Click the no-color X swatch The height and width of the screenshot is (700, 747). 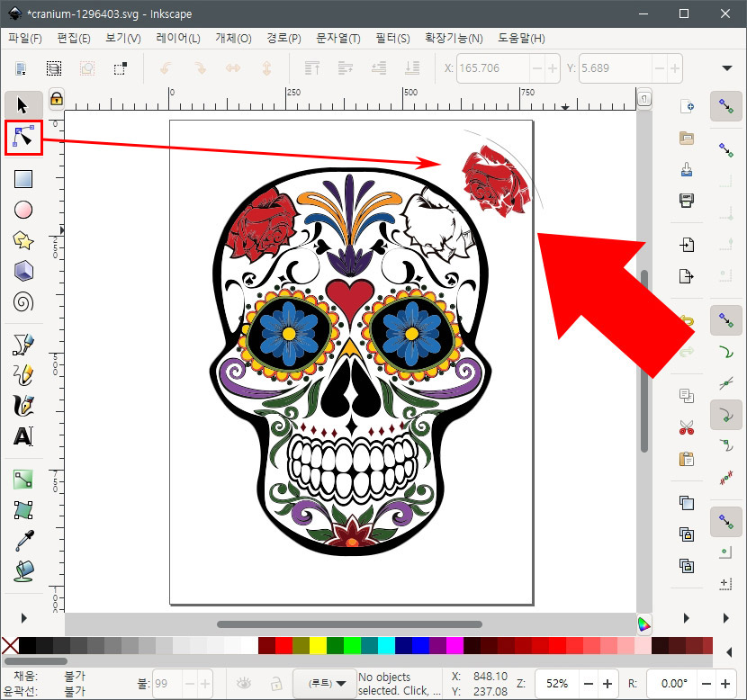click(10, 646)
